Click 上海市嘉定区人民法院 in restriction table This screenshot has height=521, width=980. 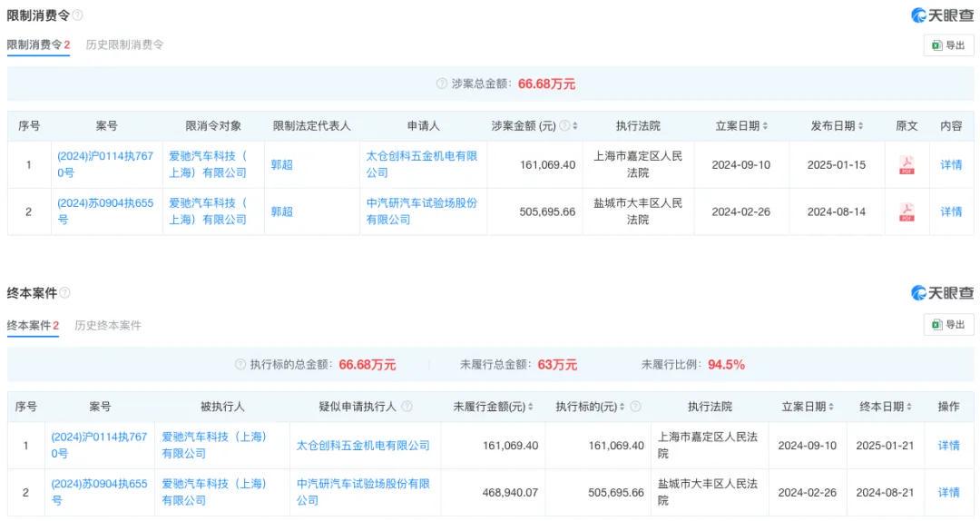pos(638,164)
